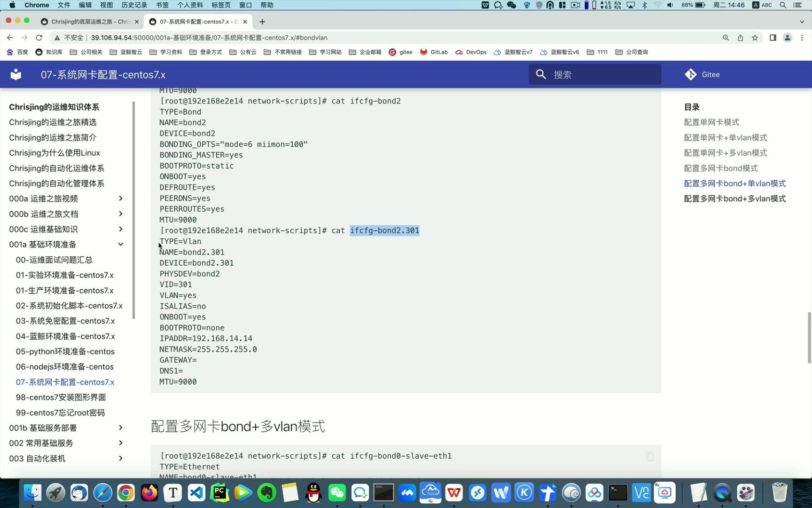Open PyCharm from the Dock
The height and width of the screenshot is (508, 812).
pyautogui.click(x=219, y=493)
